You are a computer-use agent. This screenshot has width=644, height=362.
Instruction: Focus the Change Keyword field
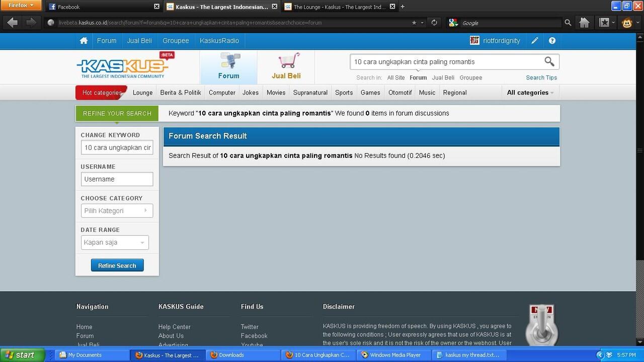click(x=117, y=147)
